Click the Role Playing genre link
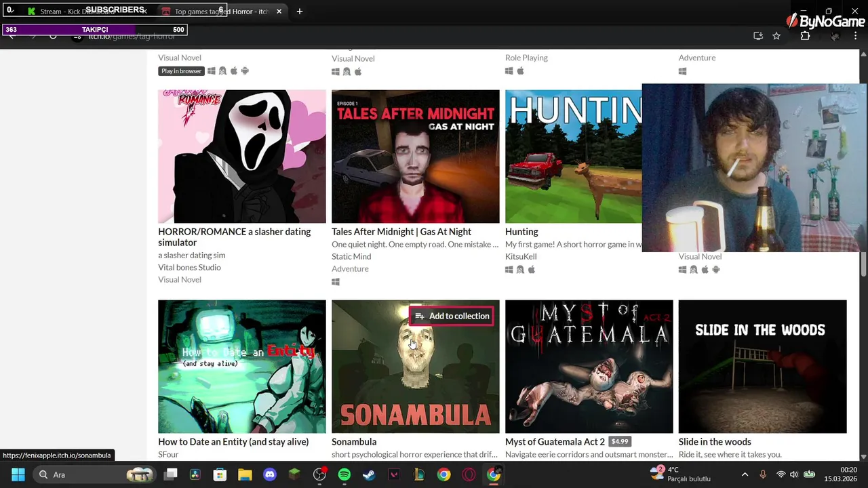The image size is (868, 488). [x=526, y=58]
